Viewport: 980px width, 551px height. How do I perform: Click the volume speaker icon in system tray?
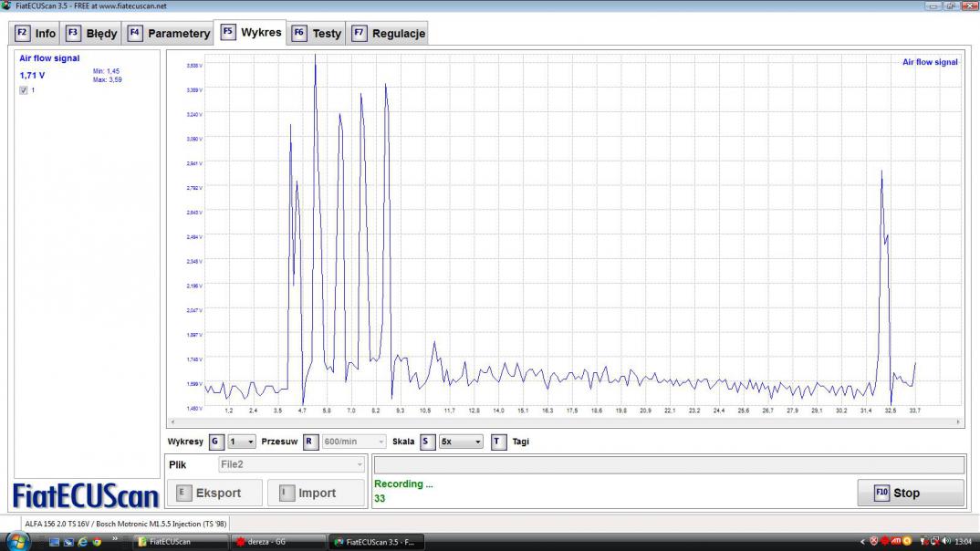(946, 541)
